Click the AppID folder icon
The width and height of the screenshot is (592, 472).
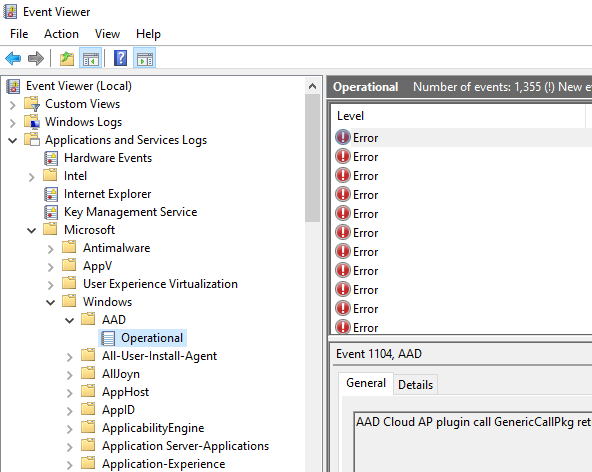pyautogui.click(x=88, y=409)
